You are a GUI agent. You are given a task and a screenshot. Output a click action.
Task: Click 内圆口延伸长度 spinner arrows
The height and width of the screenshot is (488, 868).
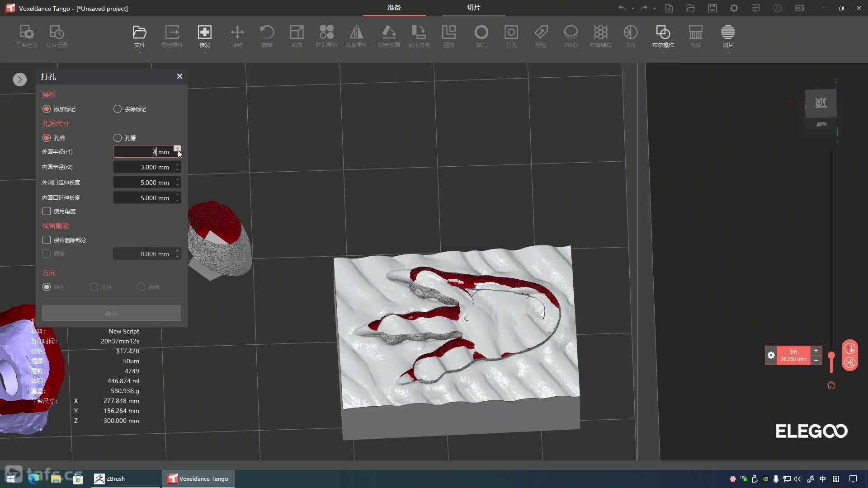178,198
